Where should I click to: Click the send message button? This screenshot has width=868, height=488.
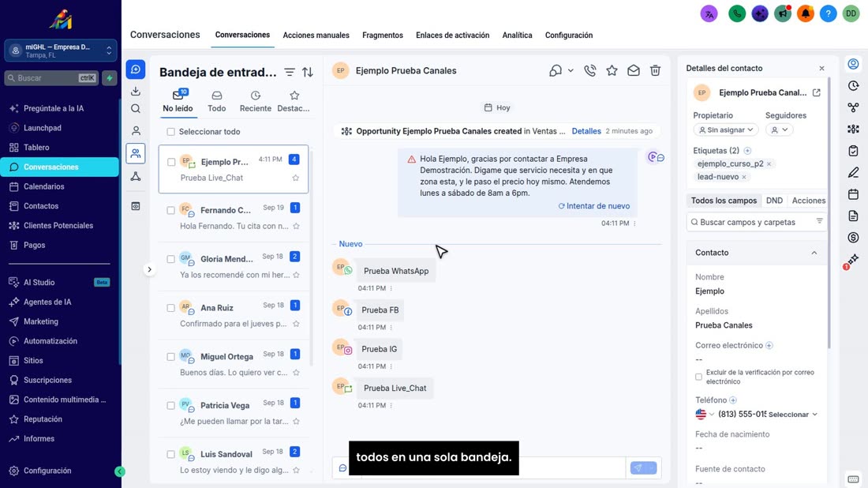click(638, 468)
